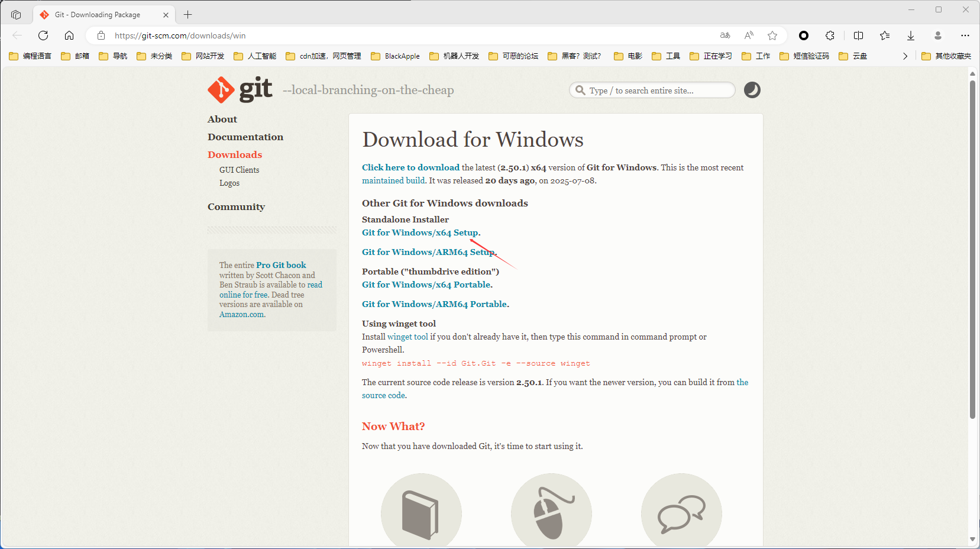
Task: Click 'Click here to download' link
Action: [x=410, y=167]
